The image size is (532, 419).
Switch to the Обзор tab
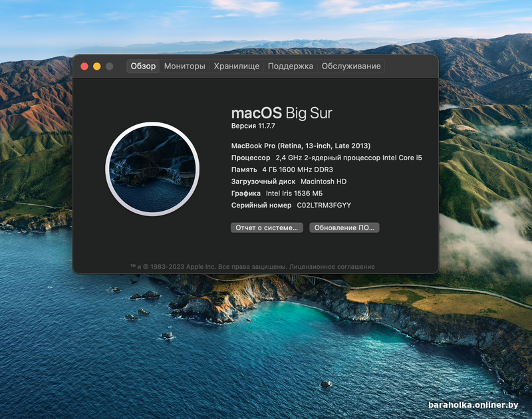coord(143,66)
